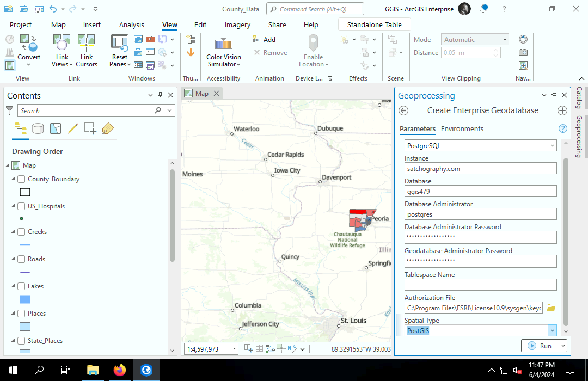Click the Reset Panes icon
Viewport: 588px width, 381px height.
click(119, 44)
